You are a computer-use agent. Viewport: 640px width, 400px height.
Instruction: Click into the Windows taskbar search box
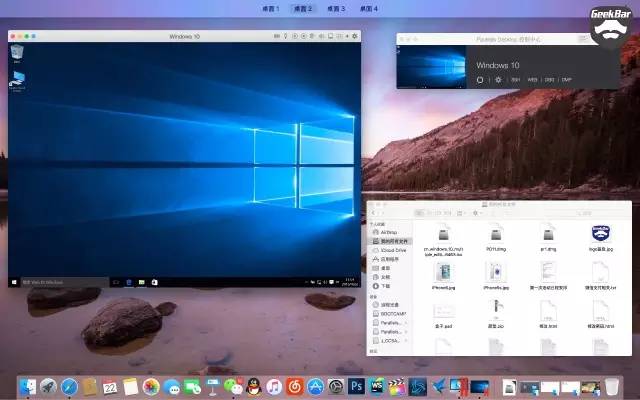[64, 282]
